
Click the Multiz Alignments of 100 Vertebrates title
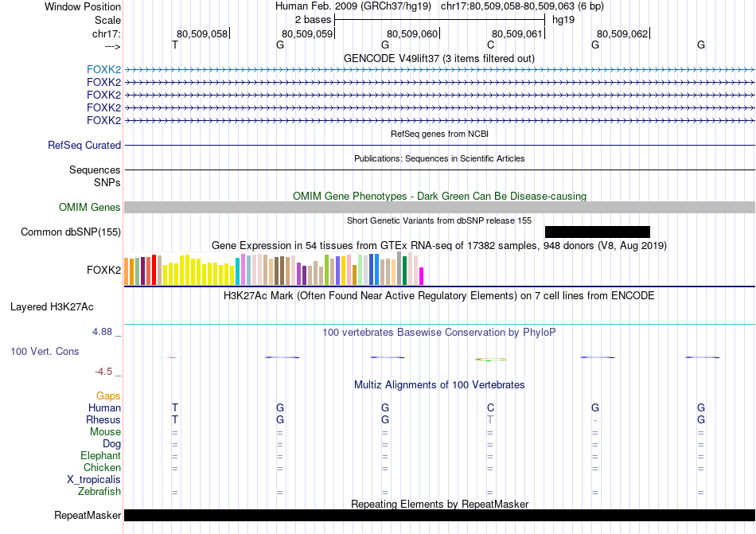(x=438, y=385)
